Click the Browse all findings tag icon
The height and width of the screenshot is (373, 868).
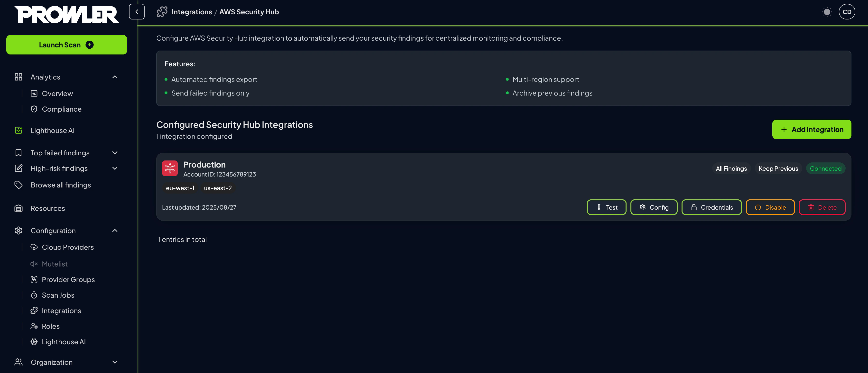(x=18, y=185)
